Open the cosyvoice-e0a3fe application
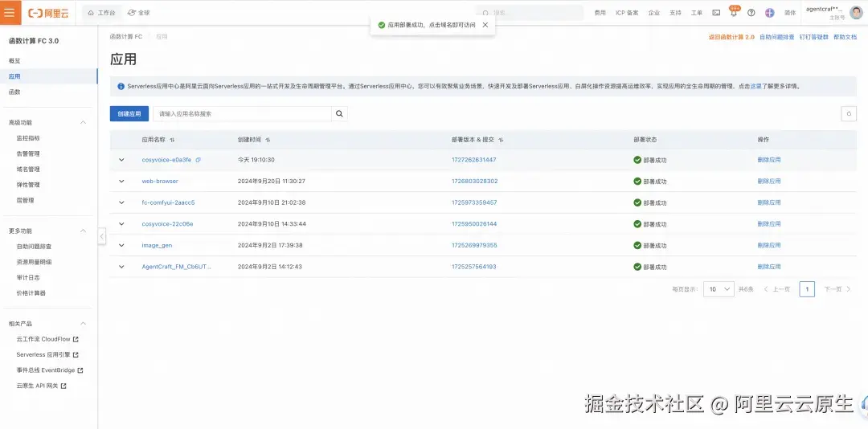The height and width of the screenshot is (429, 868). [166, 160]
